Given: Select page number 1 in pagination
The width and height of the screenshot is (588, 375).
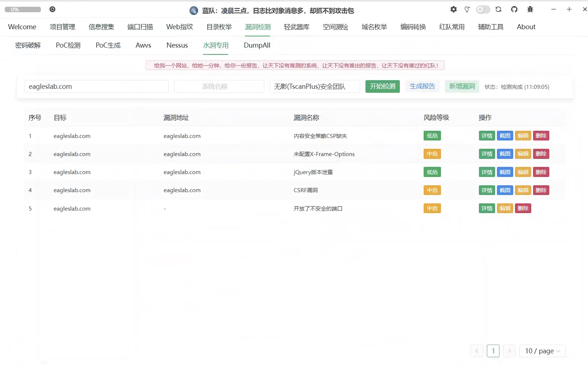Looking at the screenshot, I should pyautogui.click(x=493, y=351).
